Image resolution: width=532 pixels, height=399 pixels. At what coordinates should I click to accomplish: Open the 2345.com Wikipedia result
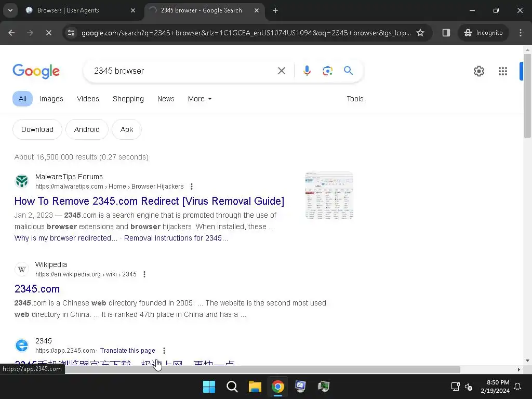[37, 289]
